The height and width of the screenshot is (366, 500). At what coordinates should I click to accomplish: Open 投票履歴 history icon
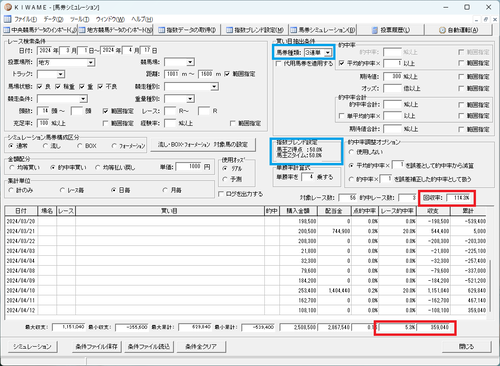[x=375, y=30]
